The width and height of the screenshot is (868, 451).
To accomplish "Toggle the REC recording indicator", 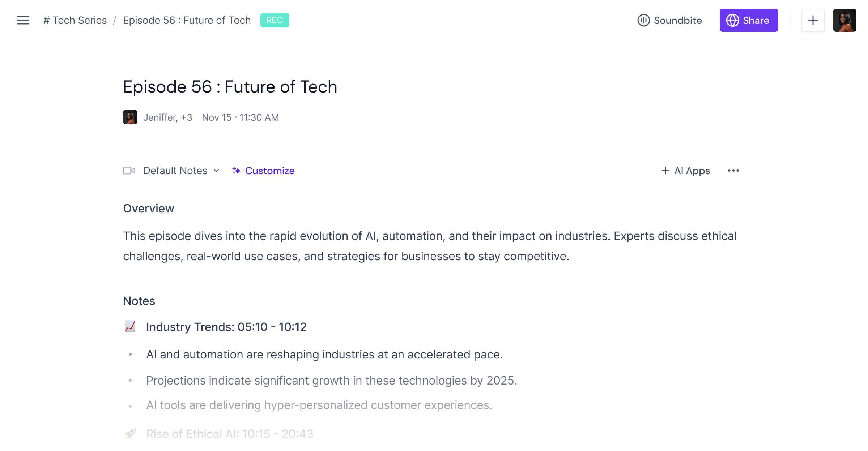I will coord(275,20).
